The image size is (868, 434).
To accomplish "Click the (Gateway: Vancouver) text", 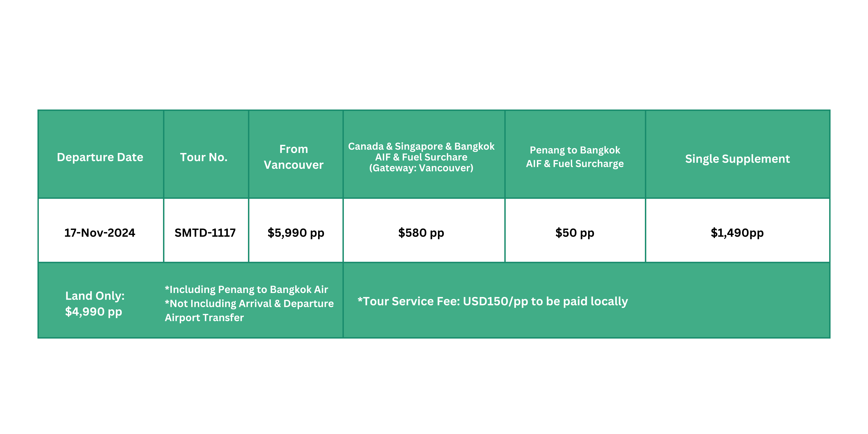I will [421, 168].
